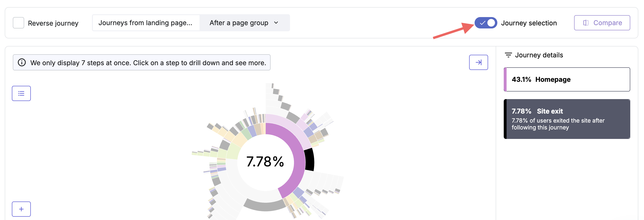The width and height of the screenshot is (644, 220).
Task: Click the chevron next to After a page group
Action: pyautogui.click(x=276, y=23)
